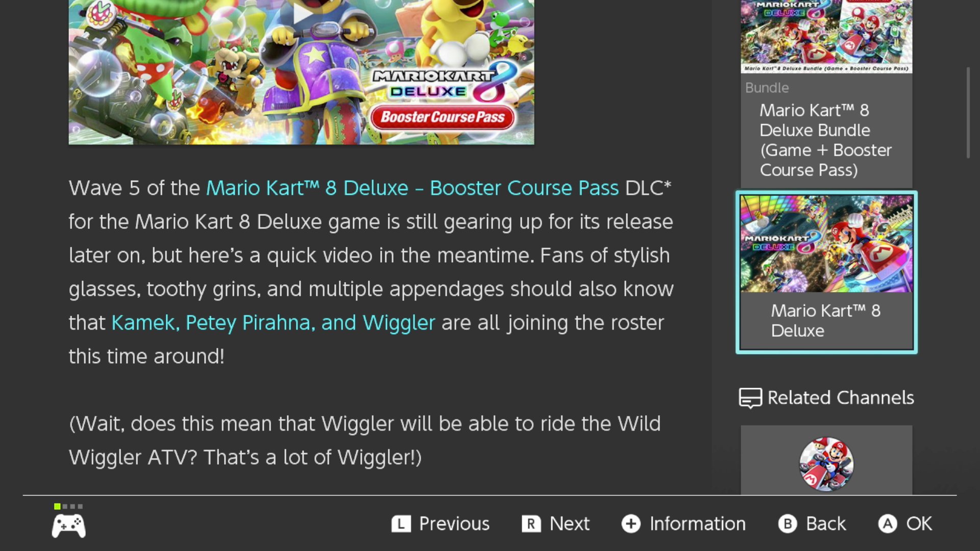Screen dimensions: 980x551
Task: Open the Booster Course Pass DLC link
Action: point(412,188)
